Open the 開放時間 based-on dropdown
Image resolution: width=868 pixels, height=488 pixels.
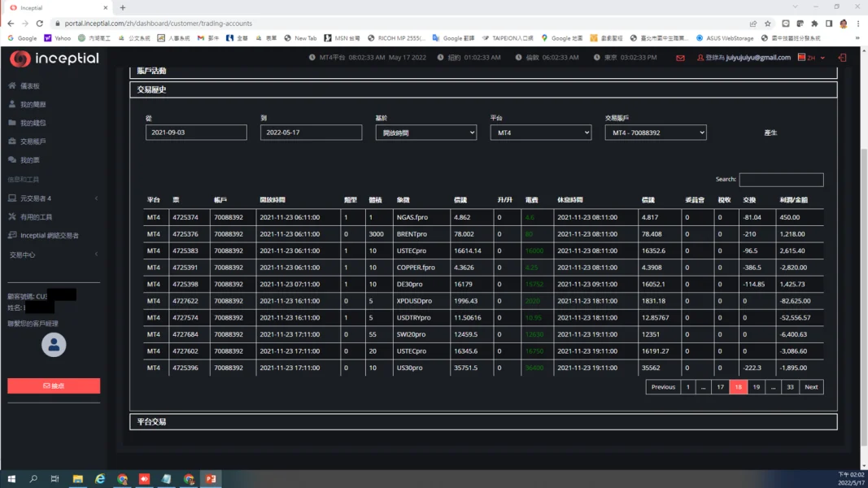point(425,133)
